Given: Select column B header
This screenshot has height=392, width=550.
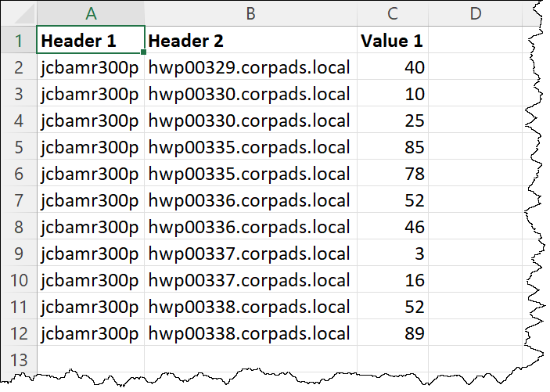Looking at the screenshot, I should click(x=251, y=13).
